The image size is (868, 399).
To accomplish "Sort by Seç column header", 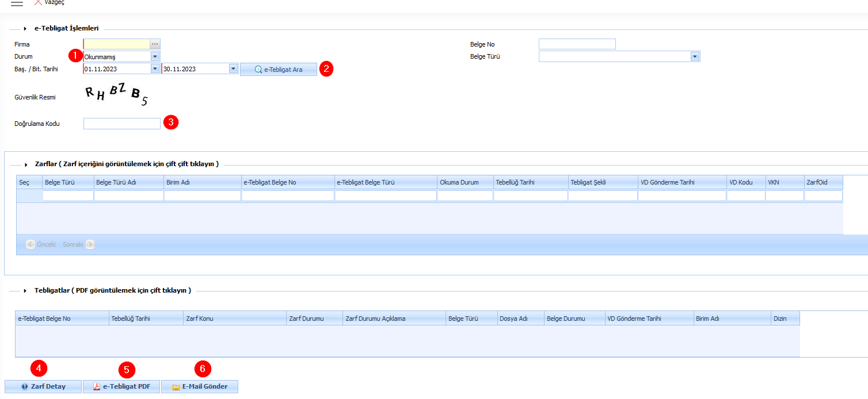I will 29,182.
